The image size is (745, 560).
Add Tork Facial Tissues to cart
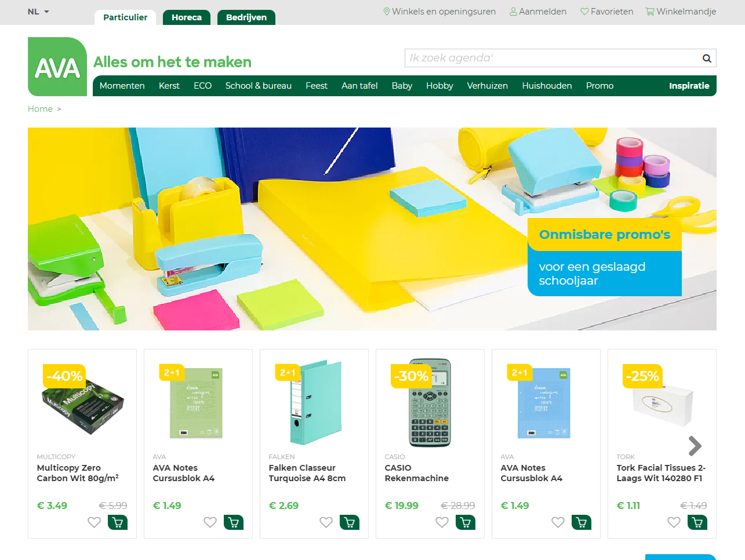697,522
